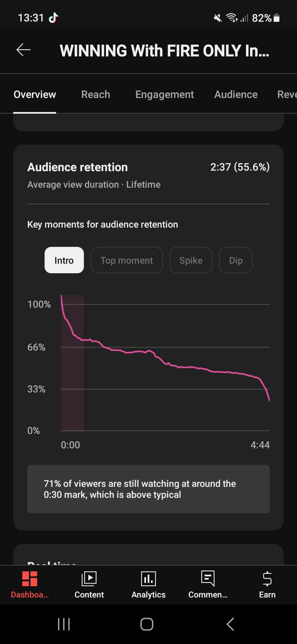Switch to the Audience tab
This screenshot has height=644, width=297.
click(236, 94)
